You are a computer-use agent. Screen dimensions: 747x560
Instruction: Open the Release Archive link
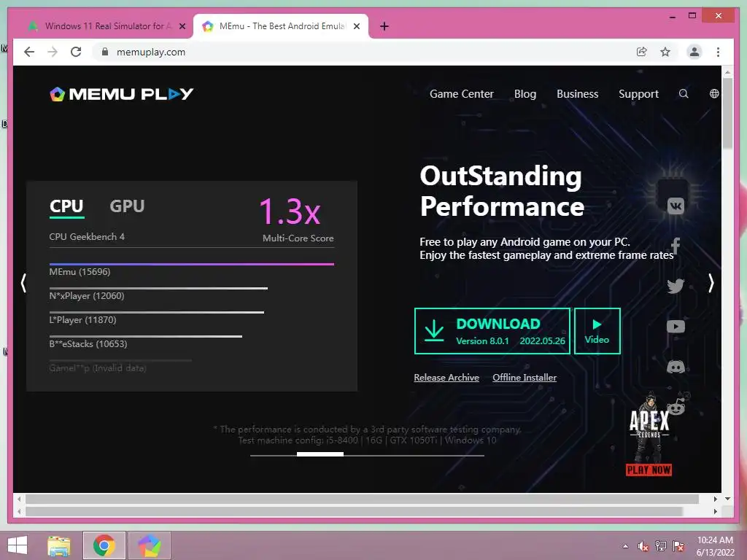pyautogui.click(x=446, y=378)
